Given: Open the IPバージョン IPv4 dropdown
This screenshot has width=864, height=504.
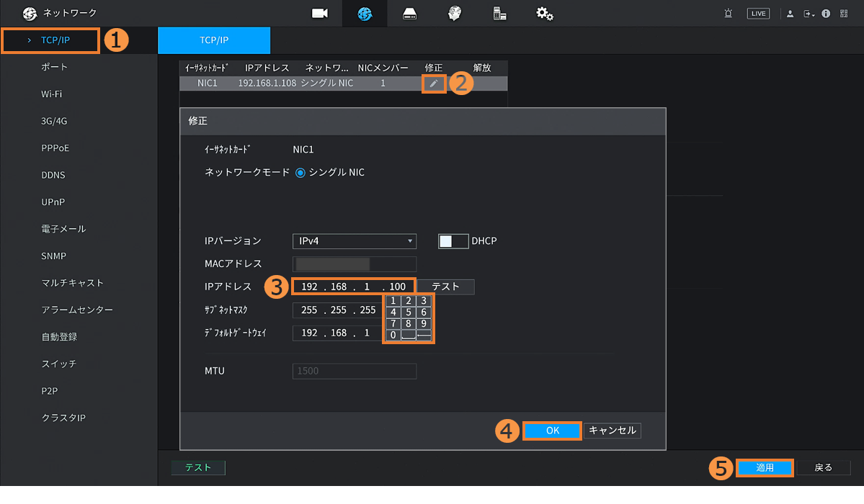Looking at the screenshot, I should 354,241.
